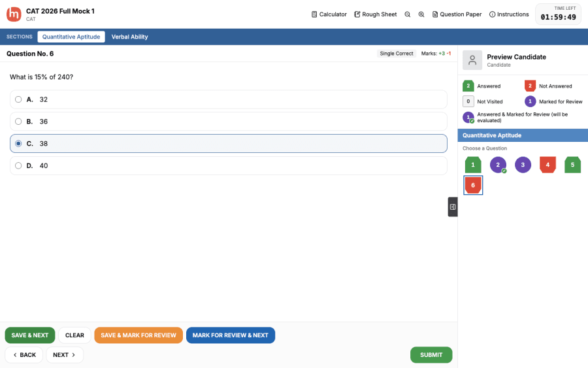Click the zoom out magnifier icon
Viewport: 588px width, 368px height.
(408, 14)
